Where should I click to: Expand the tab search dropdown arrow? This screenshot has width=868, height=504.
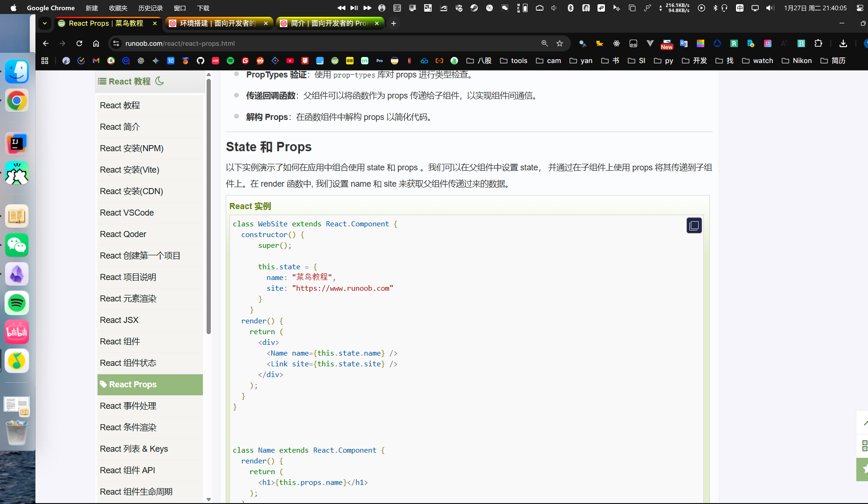pos(45,23)
